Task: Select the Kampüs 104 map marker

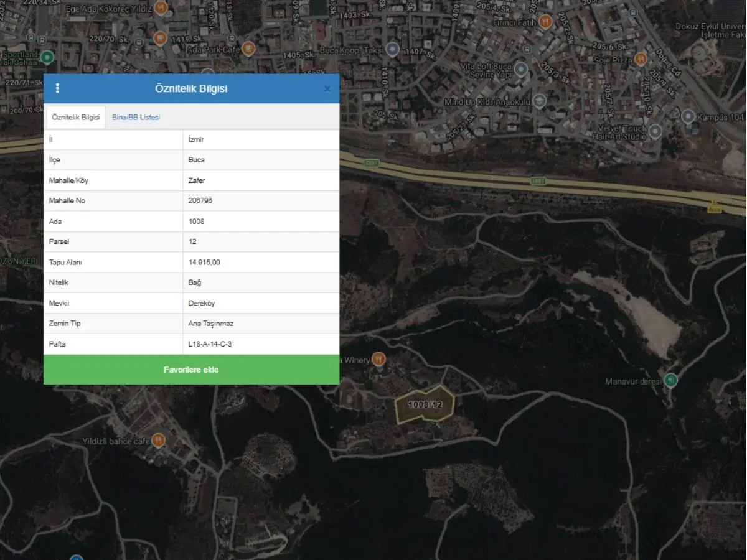Action: coord(688,116)
